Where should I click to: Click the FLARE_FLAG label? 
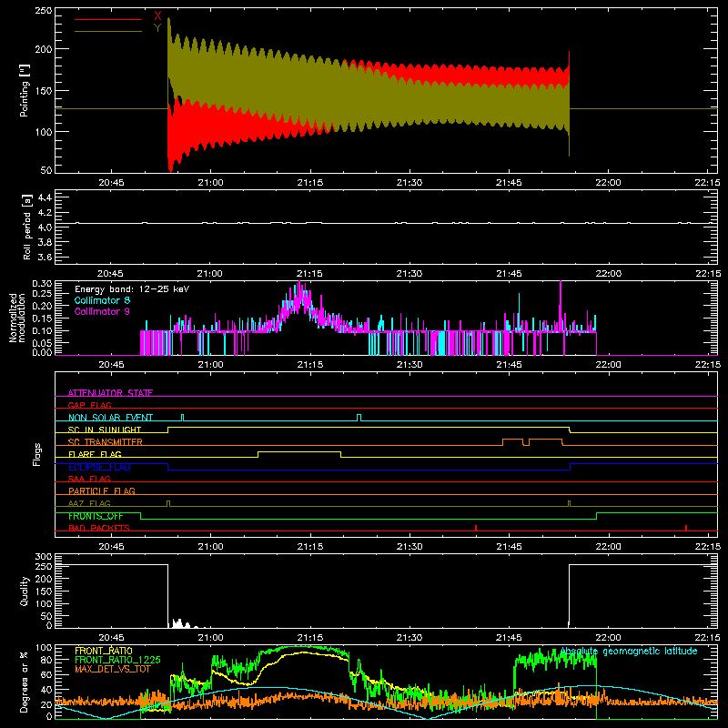tap(95, 454)
